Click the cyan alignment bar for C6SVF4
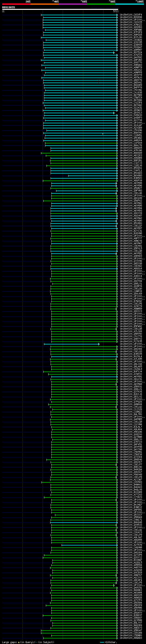 [x=79, y=15]
